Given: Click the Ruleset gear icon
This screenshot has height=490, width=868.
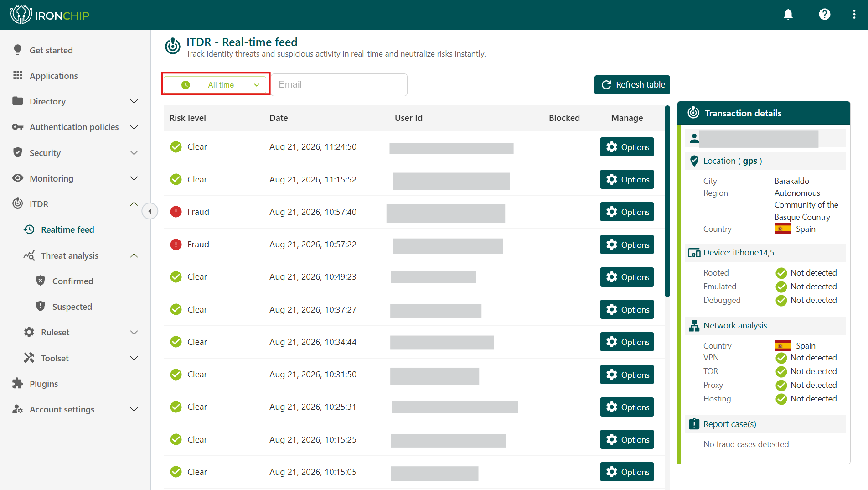Looking at the screenshot, I should 29,332.
